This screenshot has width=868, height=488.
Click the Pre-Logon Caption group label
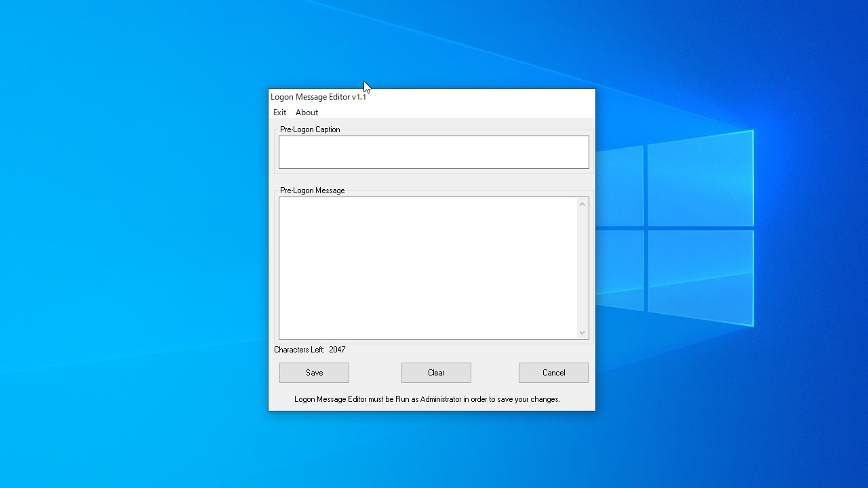click(310, 129)
